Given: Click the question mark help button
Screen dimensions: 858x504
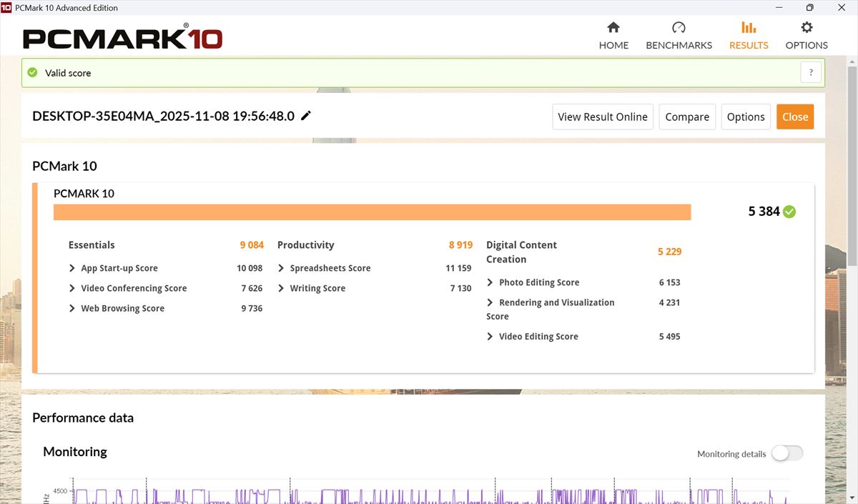Looking at the screenshot, I should click(811, 72).
